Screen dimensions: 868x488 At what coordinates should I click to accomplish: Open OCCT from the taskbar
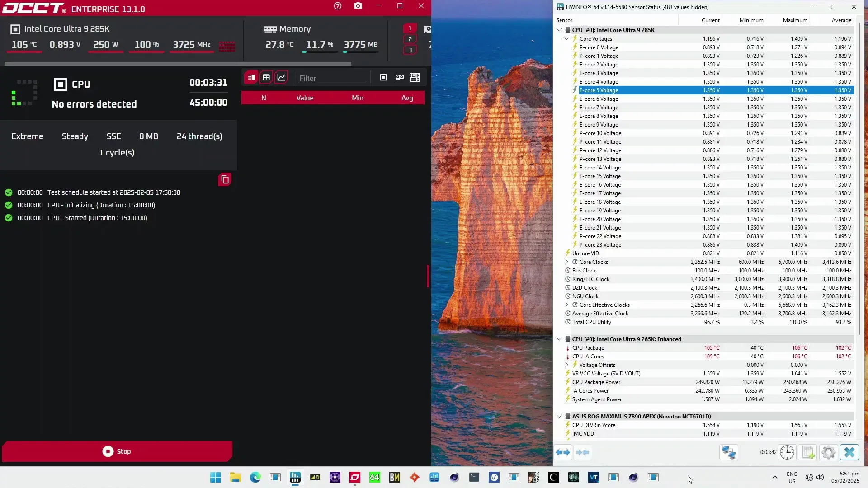click(355, 477)
